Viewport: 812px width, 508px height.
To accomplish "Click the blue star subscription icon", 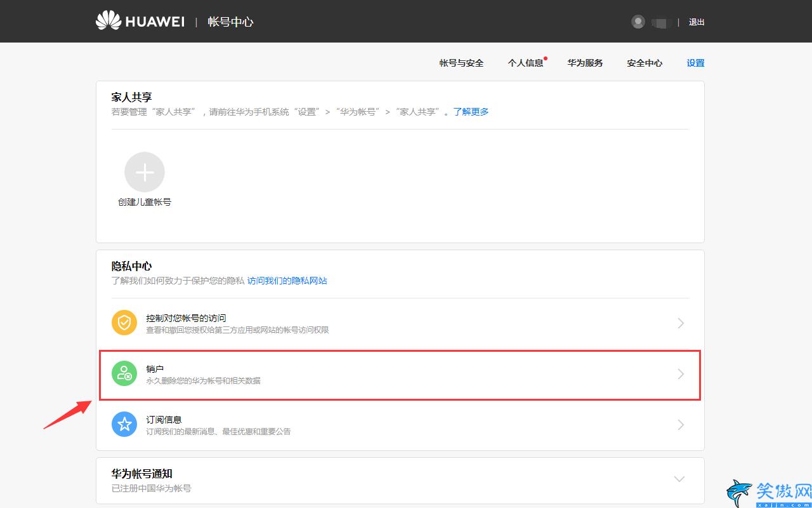I will pyautogui.click(x=124, y=424).
